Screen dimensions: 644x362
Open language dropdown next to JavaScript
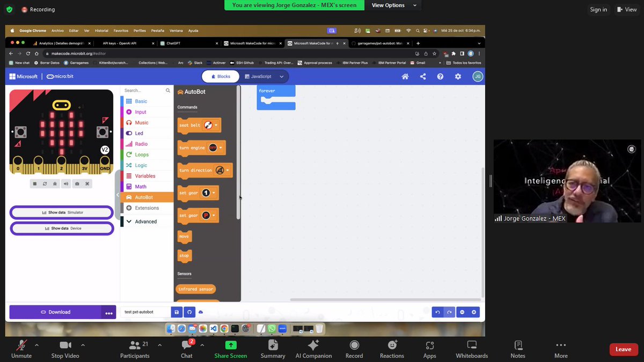[x=282, y=77]
